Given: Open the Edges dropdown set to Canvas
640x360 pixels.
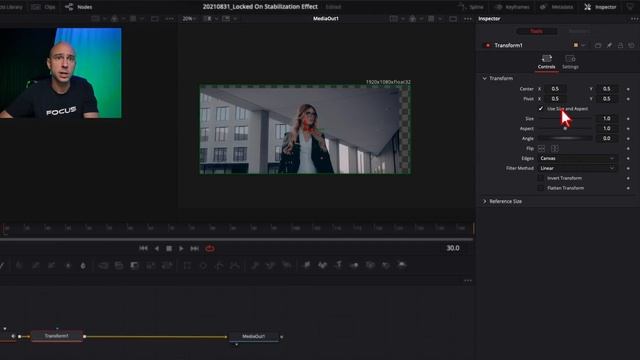Looking at the screenshot, I should pyautogui.click(x=577, y=158).
